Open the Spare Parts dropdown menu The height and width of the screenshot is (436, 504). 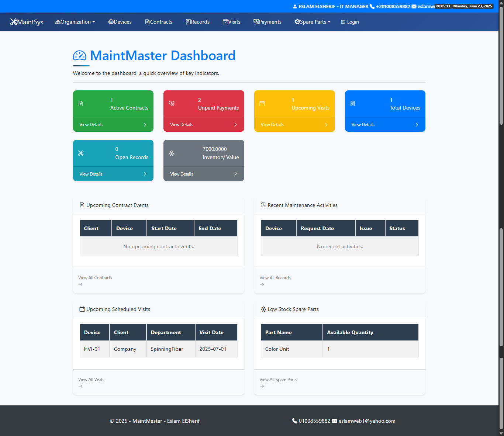[312, 22]
